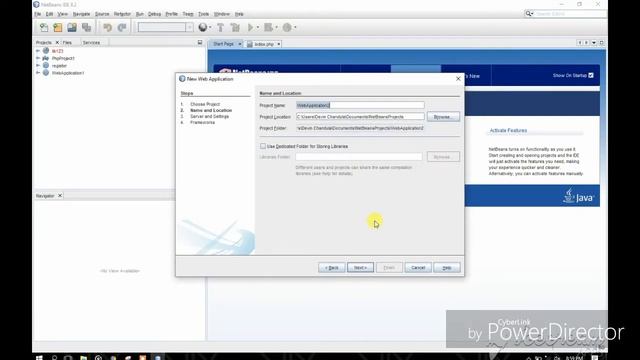Click the dialog's Help button
This screenshot has width=640, height=360.
point(447,267)
